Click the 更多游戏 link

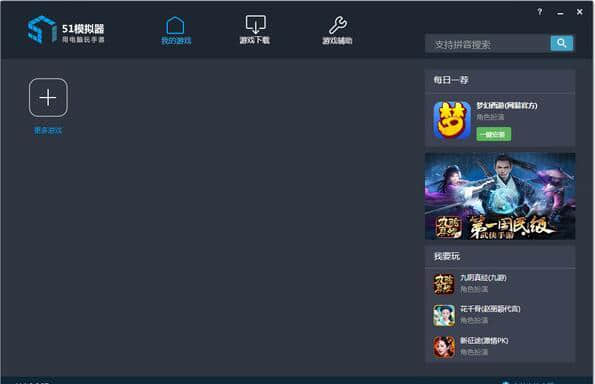[48, 131]
